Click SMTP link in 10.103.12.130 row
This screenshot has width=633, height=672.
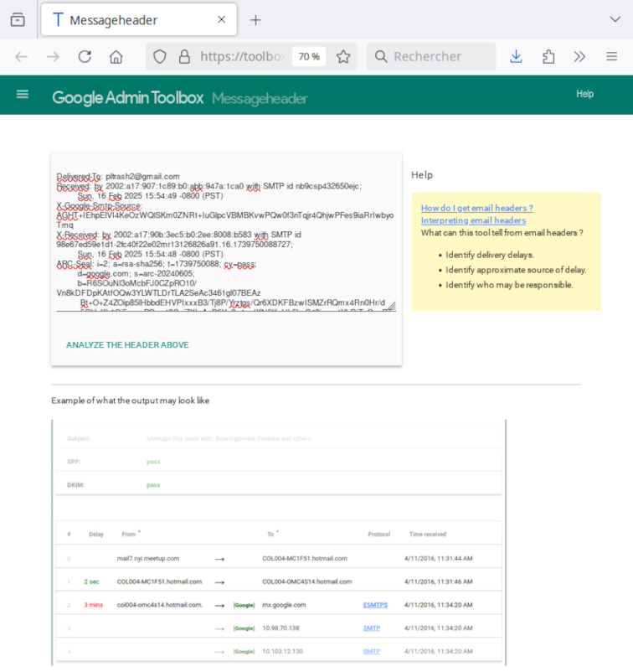(x=372, y=651)
